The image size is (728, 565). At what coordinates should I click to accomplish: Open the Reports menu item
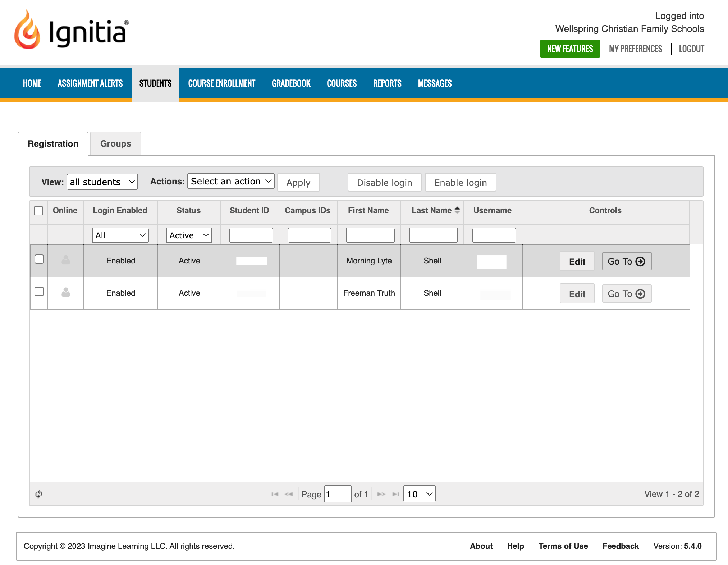coord(388,83)
